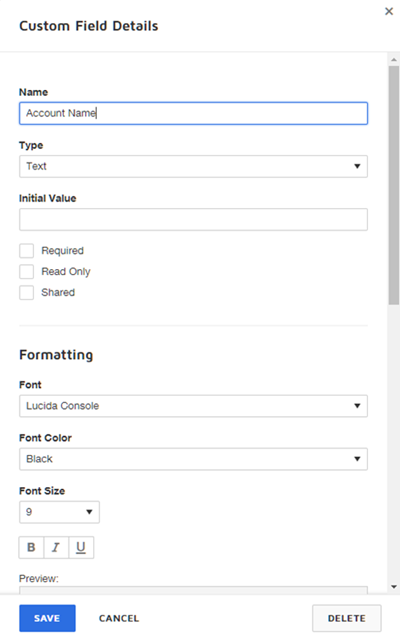The width and height of the screenshot is (400, 640).
Task: Open the Font Size dropdown
Action: (59, 512)
